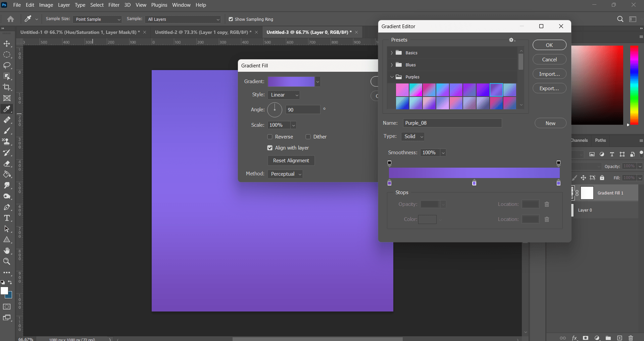Click the Export button for gradient presets
The image size is (644, 341).
pyautogui.click(x=549, y=88)
